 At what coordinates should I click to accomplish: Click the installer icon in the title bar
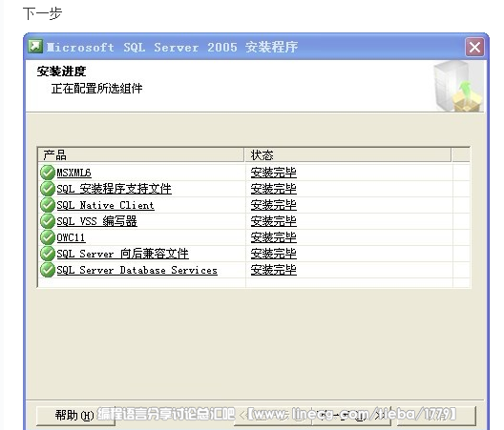coord(35,47)
